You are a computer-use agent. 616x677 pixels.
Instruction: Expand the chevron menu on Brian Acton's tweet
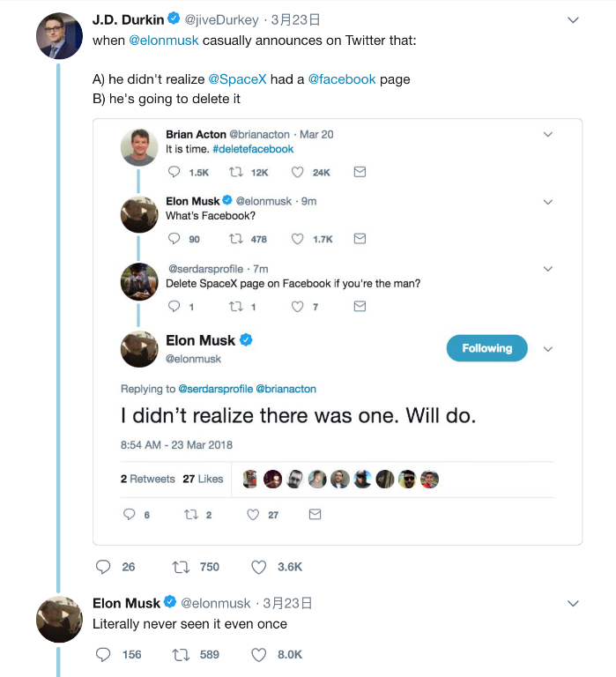pyautogui.click(x=547, y=135)
